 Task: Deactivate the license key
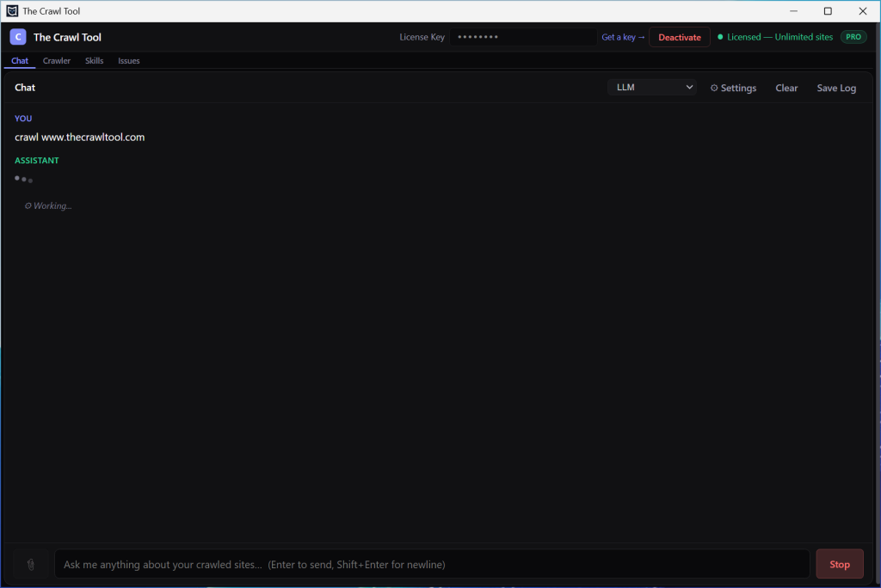click(680, 37)
